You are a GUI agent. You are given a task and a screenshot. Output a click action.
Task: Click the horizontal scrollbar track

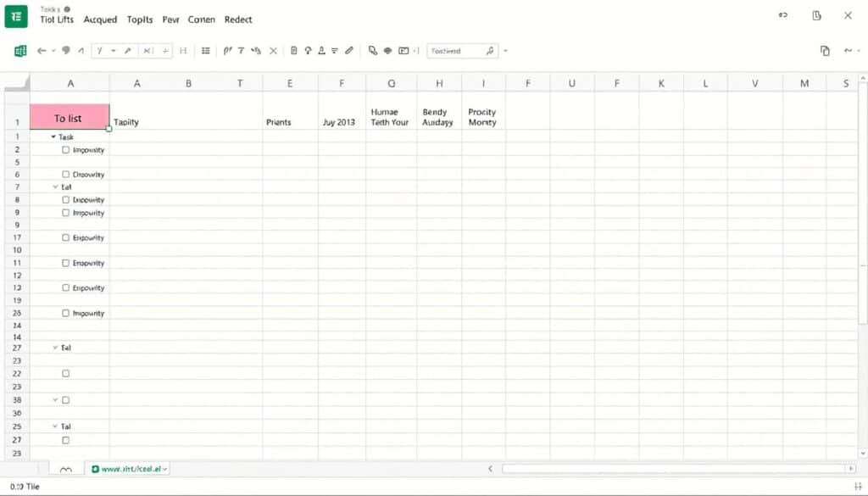click(674, 469)
